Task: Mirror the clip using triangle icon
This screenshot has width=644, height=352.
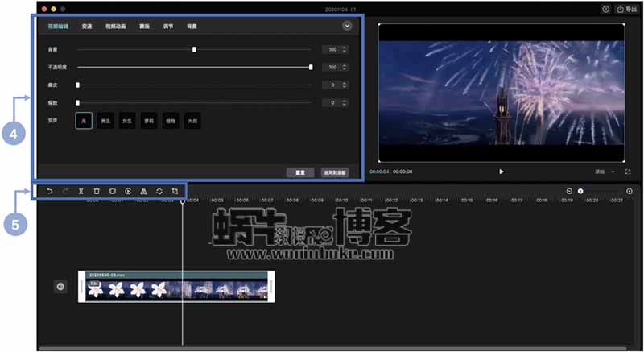Action: pyautogui.click(x=143, y=191)
